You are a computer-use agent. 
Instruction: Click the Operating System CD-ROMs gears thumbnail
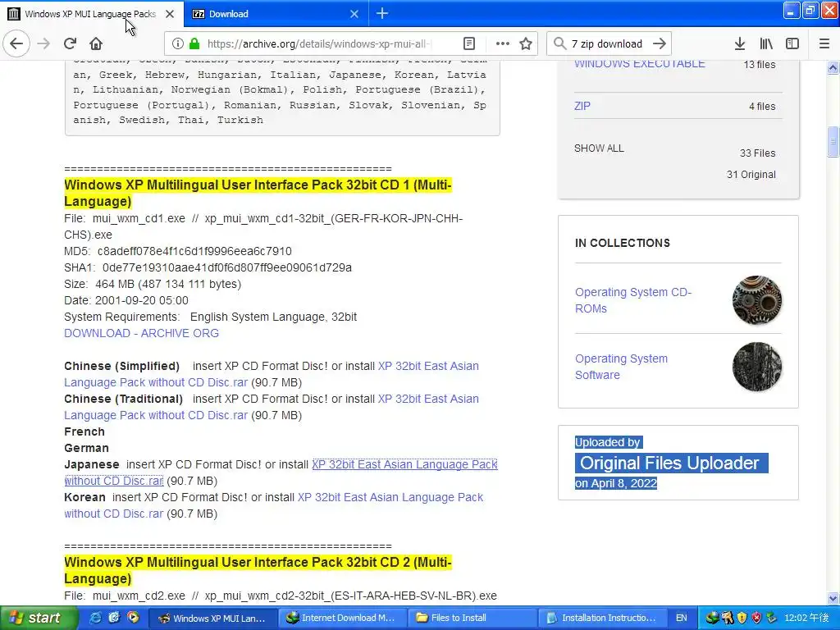point(757,300)
